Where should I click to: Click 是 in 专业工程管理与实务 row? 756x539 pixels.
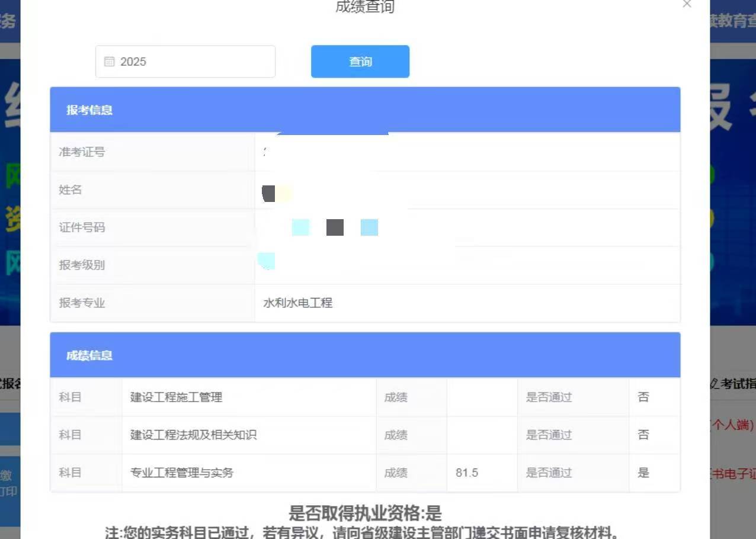[643, 473]
